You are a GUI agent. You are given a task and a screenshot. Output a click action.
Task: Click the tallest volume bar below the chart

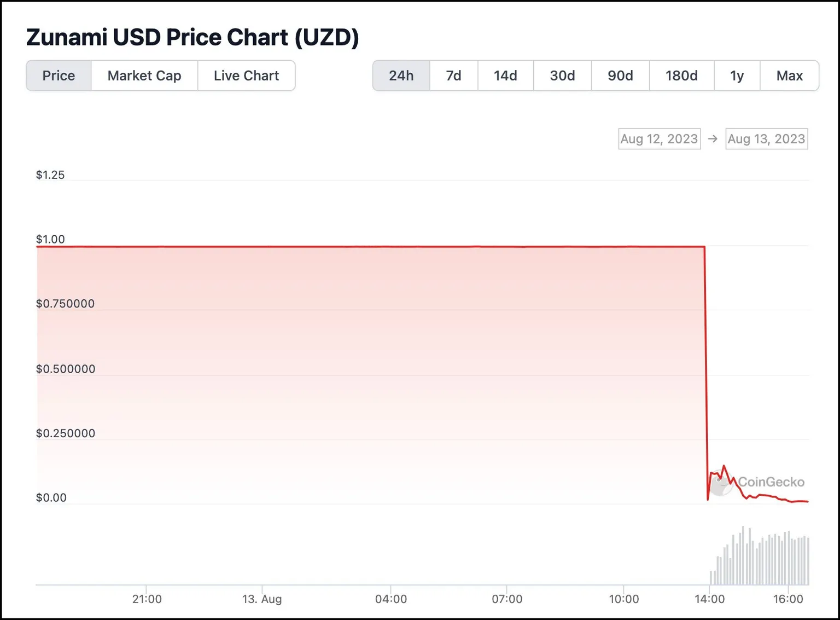click(x=743, y=553)
